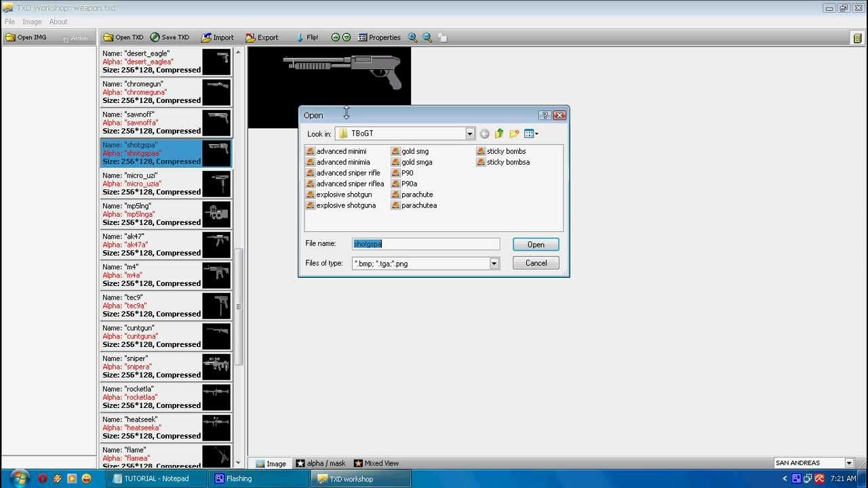Select the "P90" file in the list
Image resolution: width=868 pixels, height=488 pixels.
(x=402, y=173)
